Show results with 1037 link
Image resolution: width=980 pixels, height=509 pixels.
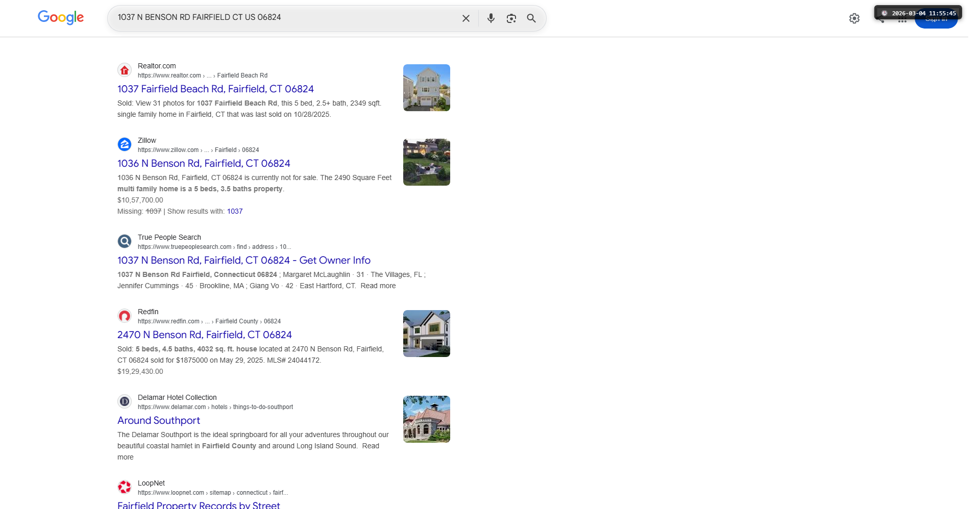coord(235,211)
